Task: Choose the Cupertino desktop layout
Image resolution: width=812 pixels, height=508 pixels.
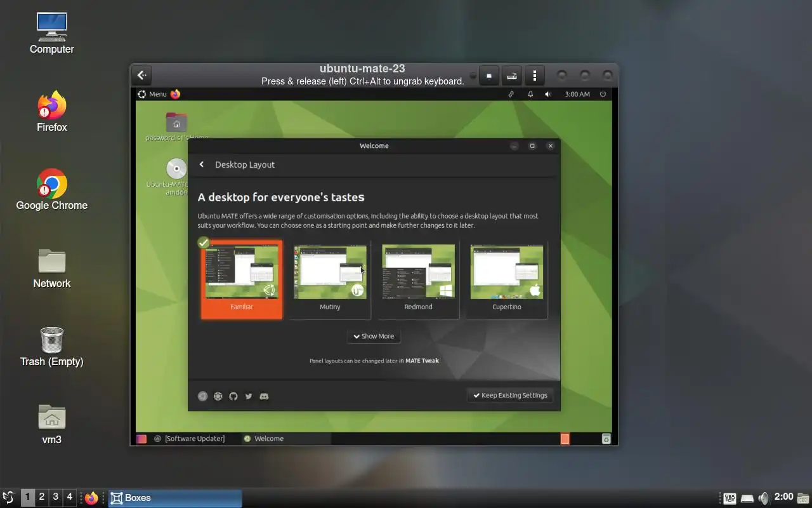Action: pos(507,279)
